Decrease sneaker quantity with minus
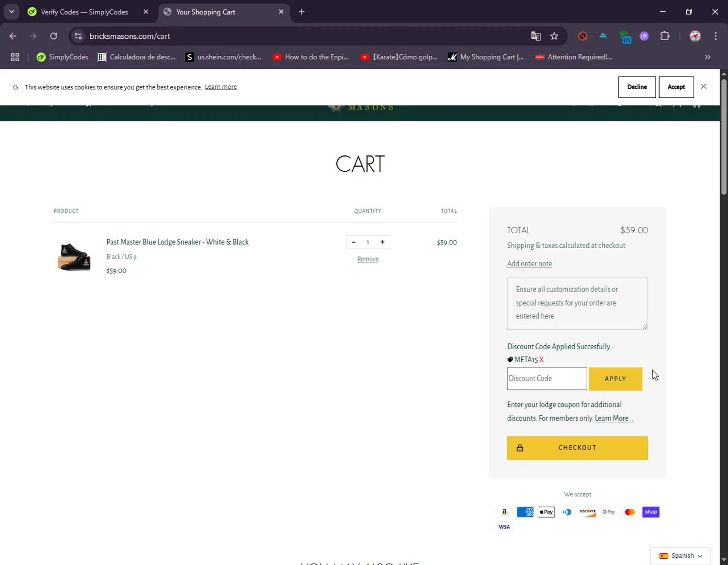The height and width of the screenshot is (565, 728). (x=353, y=242)
